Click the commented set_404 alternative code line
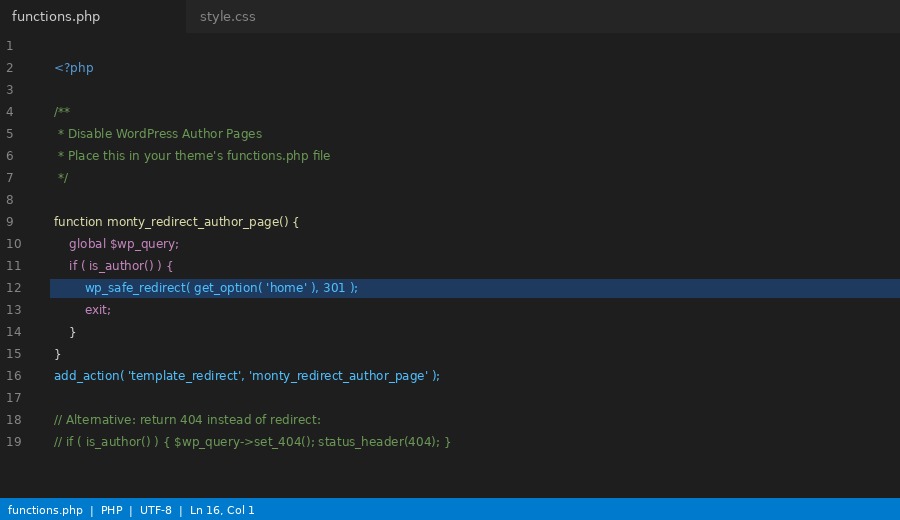900x520 pixels. (x=252, y=442)
